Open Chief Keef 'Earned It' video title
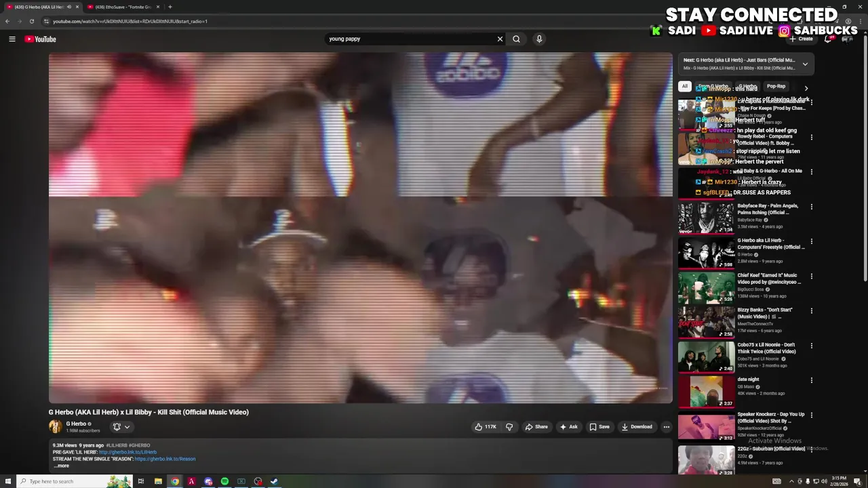 tap(769, 279)
